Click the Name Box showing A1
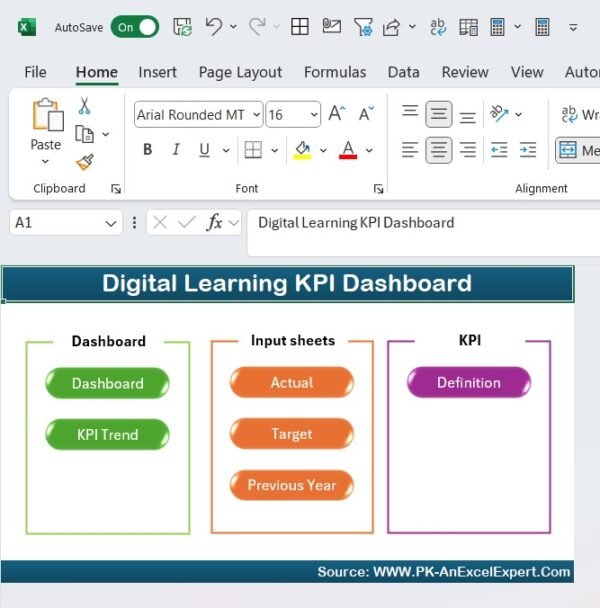600x608 pixels. [66, 223]
